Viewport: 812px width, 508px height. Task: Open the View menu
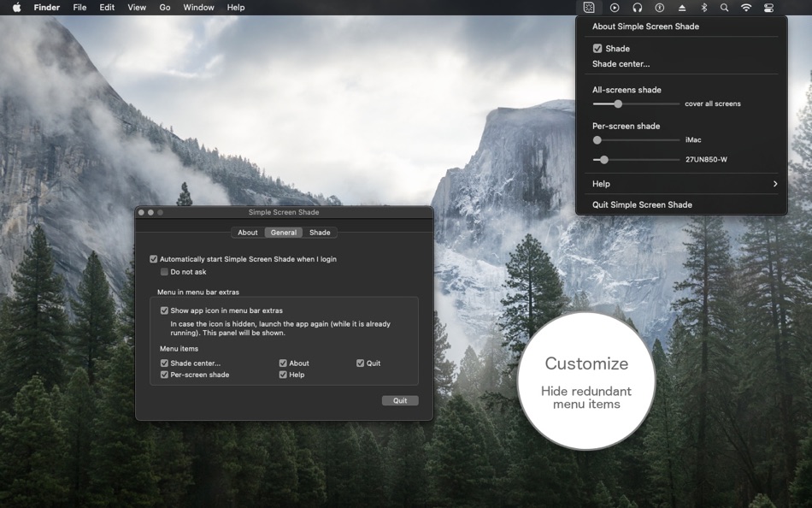pyautogui.click(x=137, y=7)
